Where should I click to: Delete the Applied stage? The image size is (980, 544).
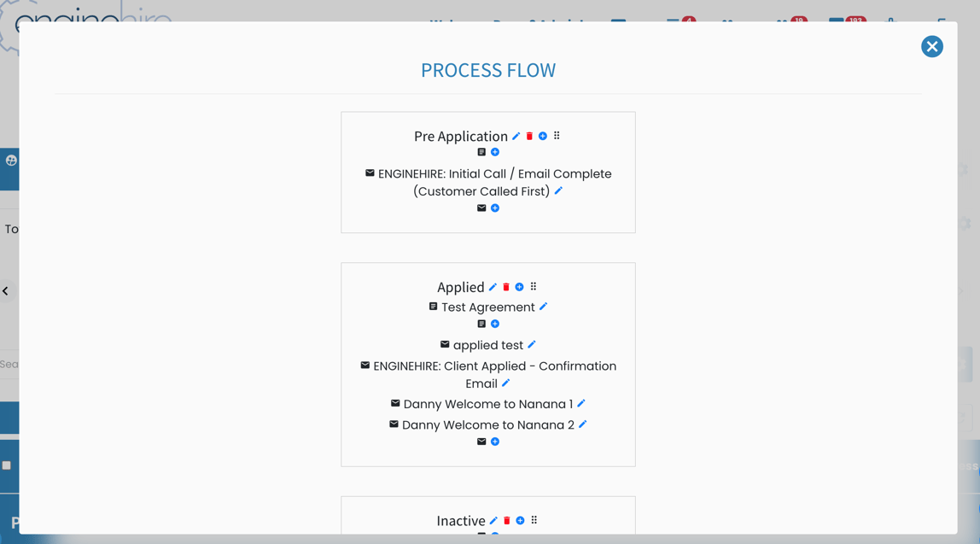click(x=506, y=288)
